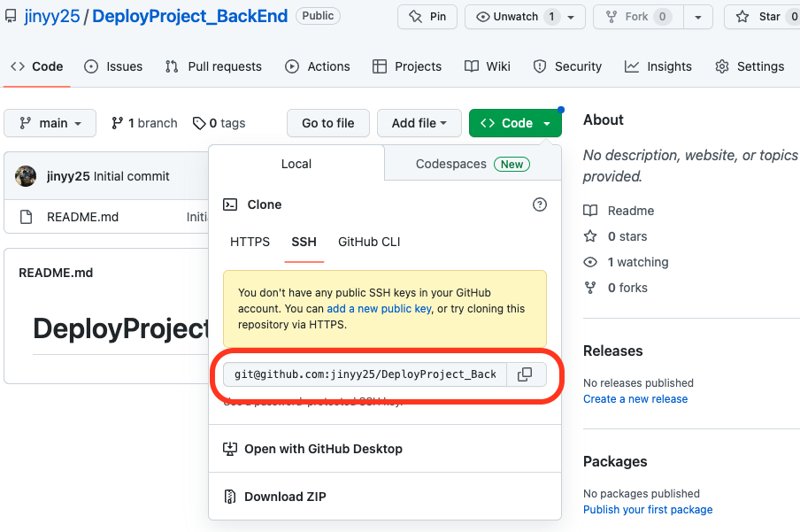Open the DeployProject_BackEnd repository name link
This screenshot has height=532, width=800.
click(189, 16)
